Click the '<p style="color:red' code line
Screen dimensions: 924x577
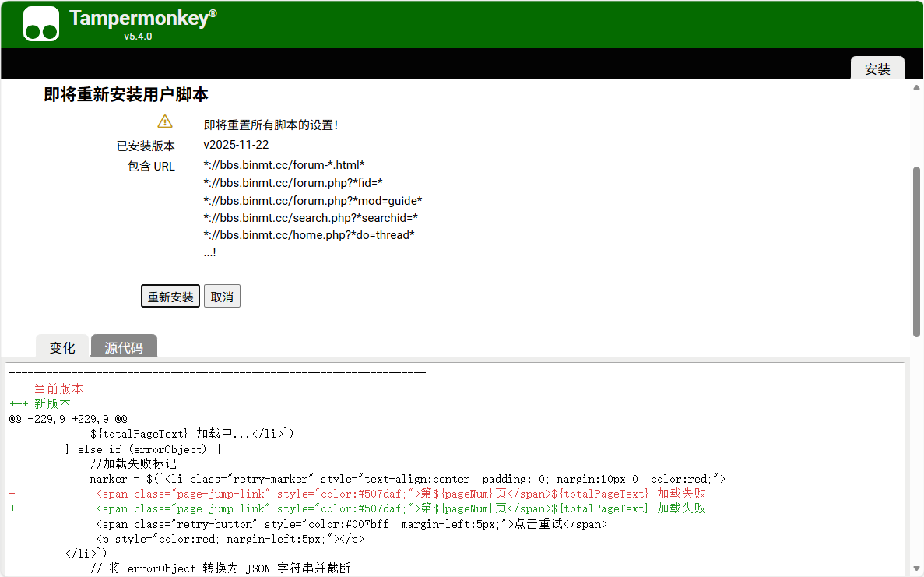tap(230, 539)
